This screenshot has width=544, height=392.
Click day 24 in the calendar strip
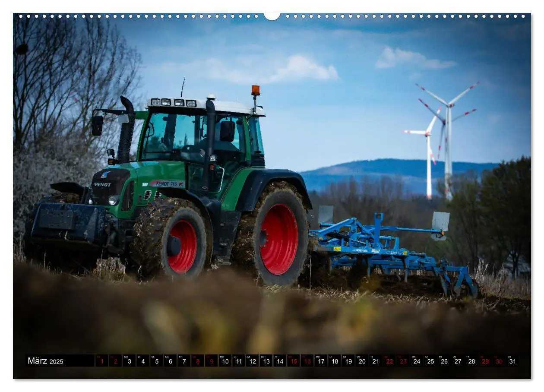tap(416, 361)
